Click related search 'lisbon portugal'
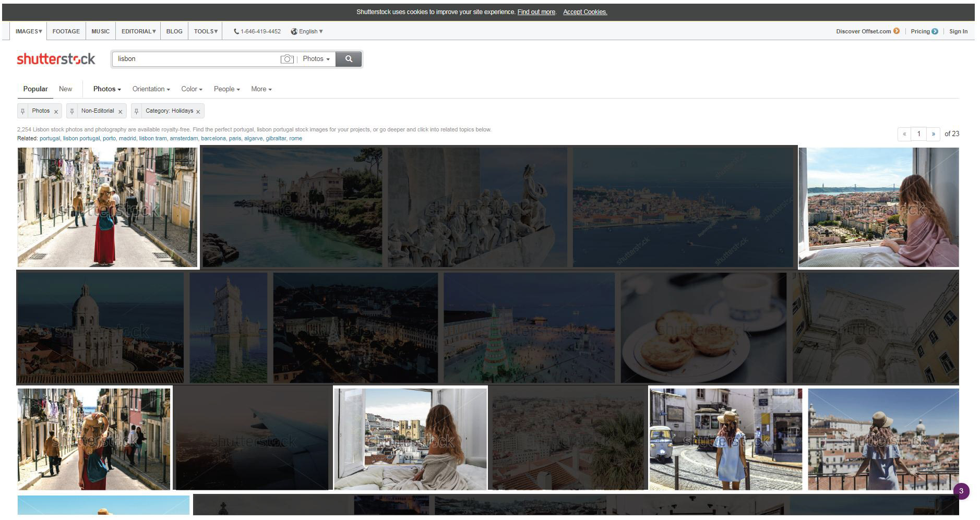980x520 pixels. click(x=81, y=138)
